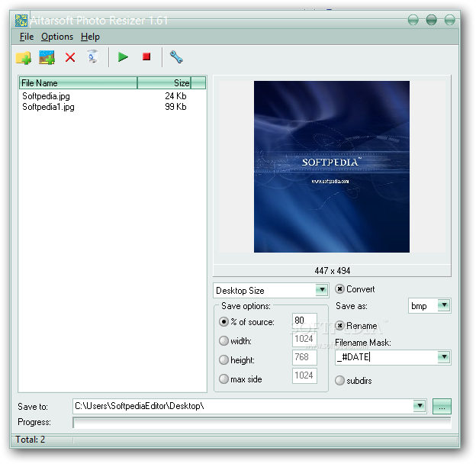Sort list by Size column header
Screen dimensions: 476x464
pyautogui.click(x=164, y=83)
